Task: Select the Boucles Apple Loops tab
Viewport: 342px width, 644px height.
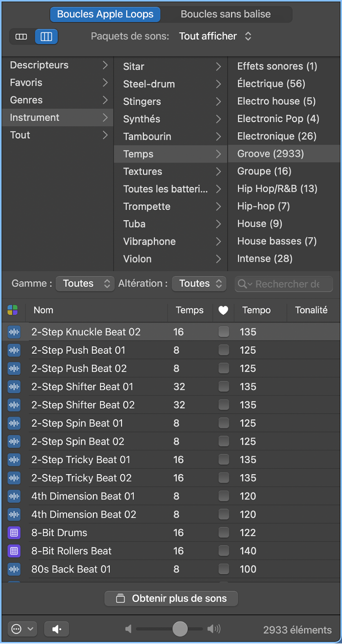Action: point(105,14)
